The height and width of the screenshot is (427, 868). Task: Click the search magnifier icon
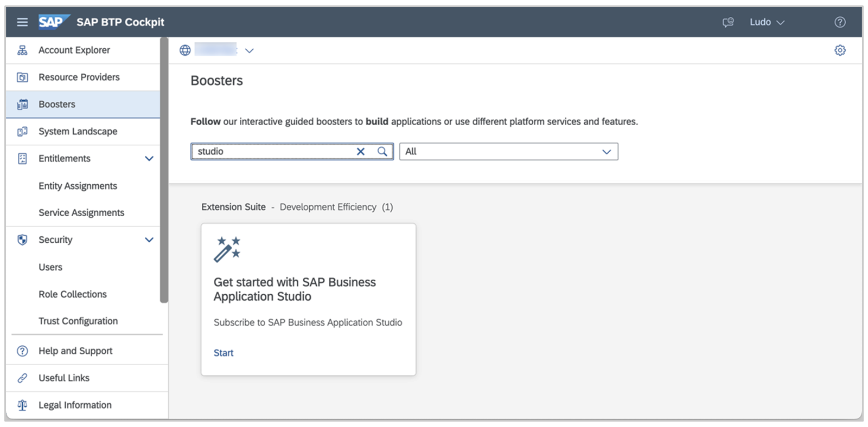[382, 152]
